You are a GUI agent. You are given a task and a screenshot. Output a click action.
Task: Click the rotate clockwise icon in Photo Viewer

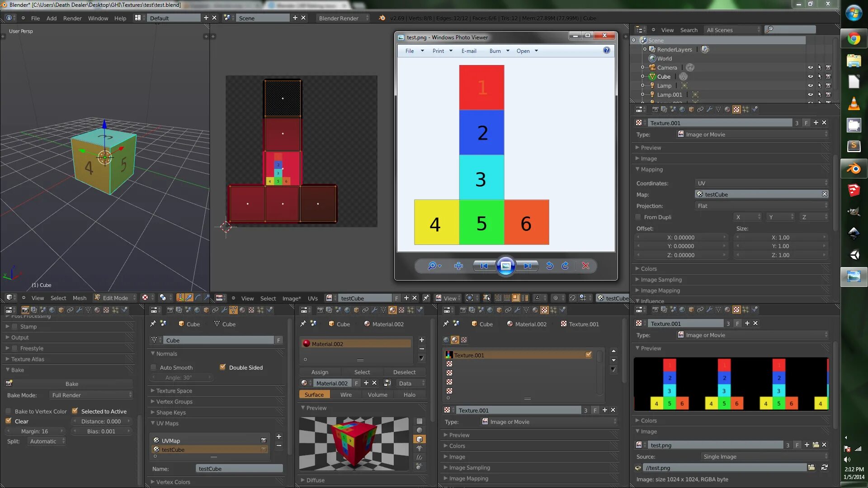point(565,266)
